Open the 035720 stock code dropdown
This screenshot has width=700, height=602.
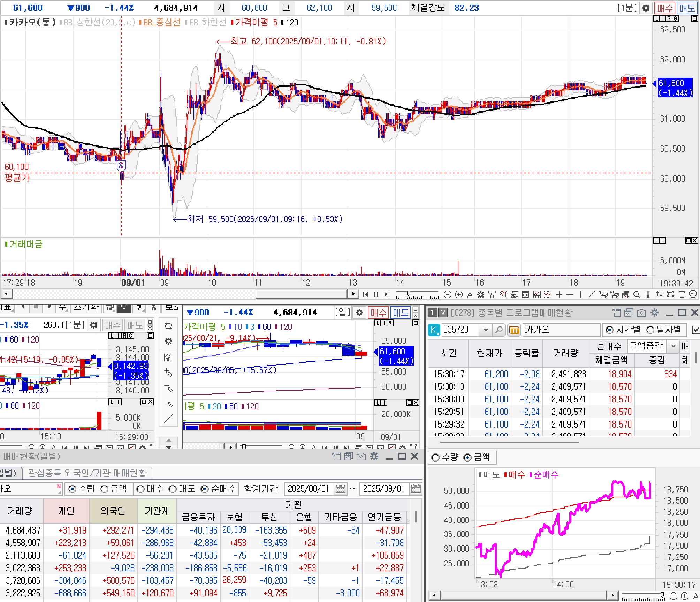[x=486, y=330]
